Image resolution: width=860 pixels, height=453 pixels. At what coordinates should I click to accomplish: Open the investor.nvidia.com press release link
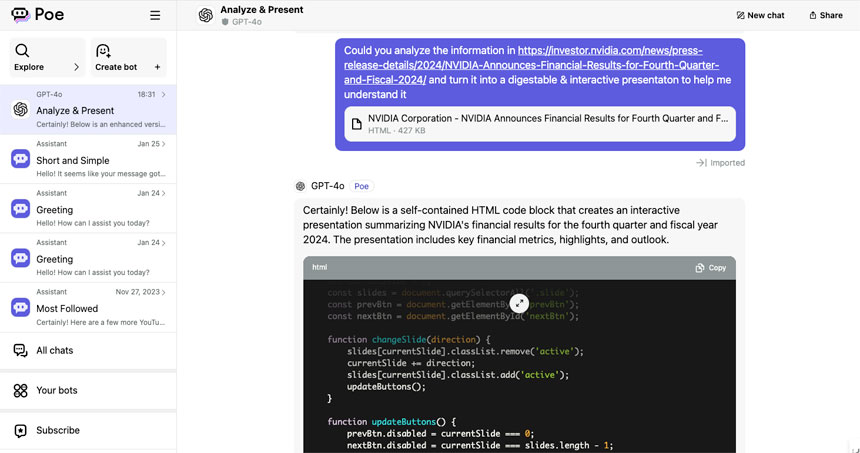[531, 65]
